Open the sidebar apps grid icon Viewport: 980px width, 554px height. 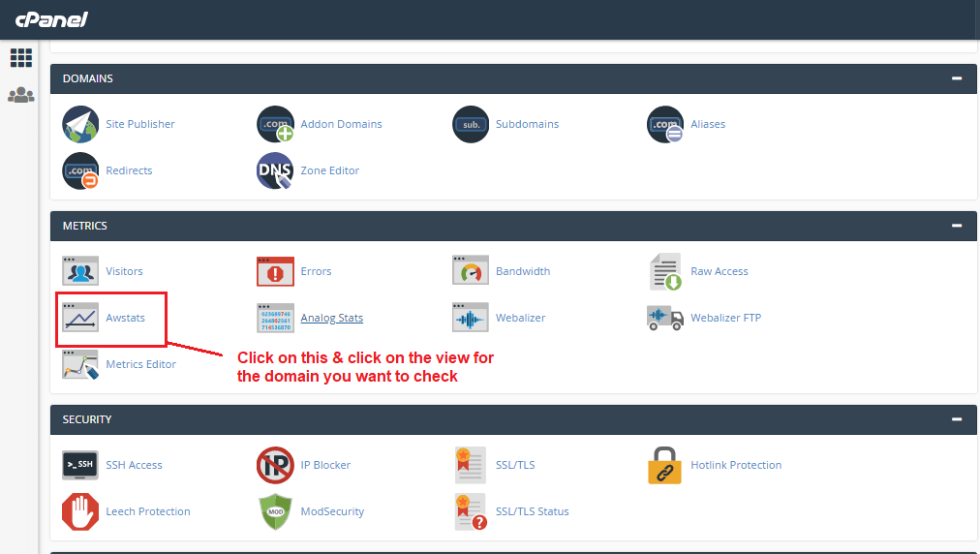21,58
